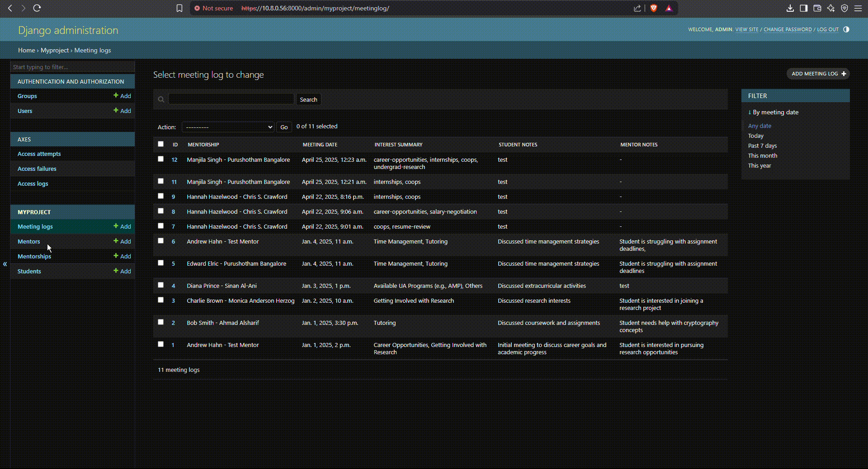The image size is (868, 469).
Task: Click the Brave shields lion icon
Action: [653, 8]
